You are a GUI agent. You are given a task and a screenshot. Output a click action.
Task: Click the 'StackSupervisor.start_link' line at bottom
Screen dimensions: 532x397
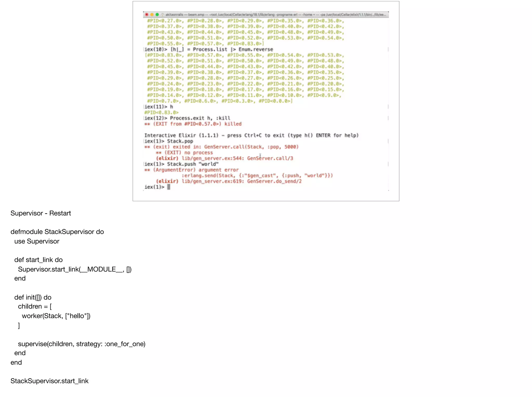(50, 381)
